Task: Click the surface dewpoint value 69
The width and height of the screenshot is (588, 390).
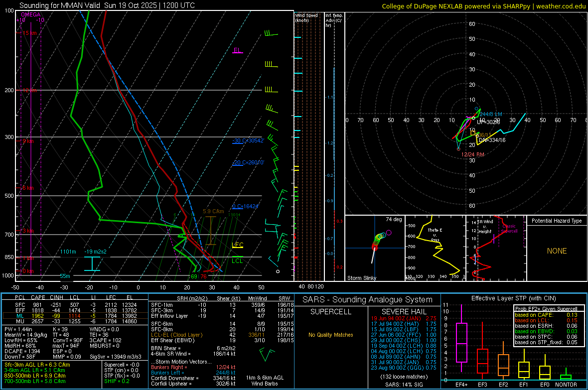Action: pyautogui.click(x=194, y=276)
